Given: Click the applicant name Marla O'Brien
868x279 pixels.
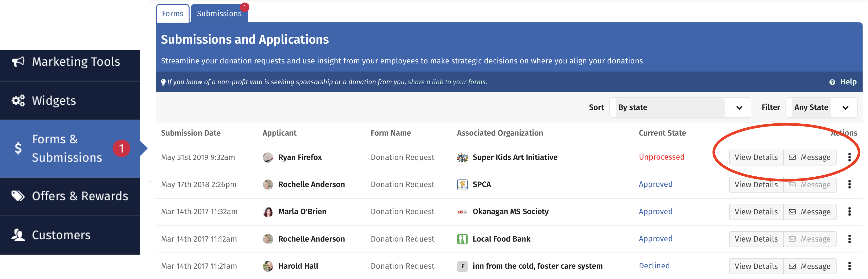Looking at the screenshot, I should pos(302,211).
